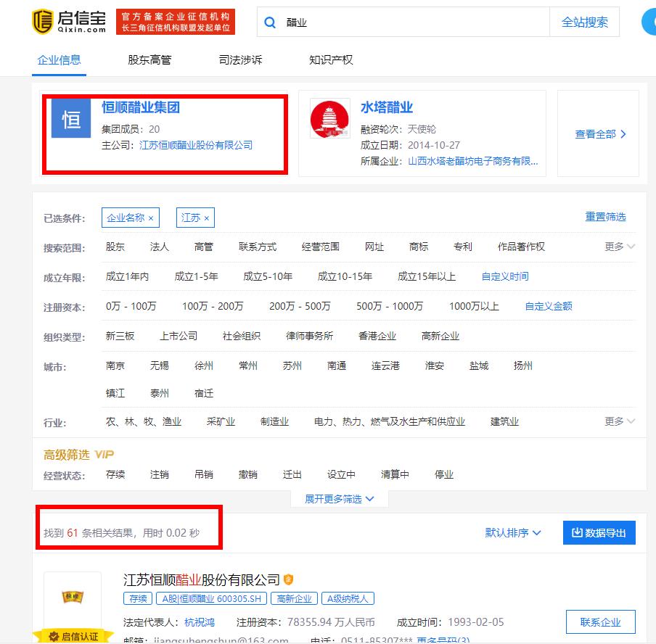Screen dimensions: 656x644
Task: Filter capital 0万 - 100万
Action: [131, 306]
